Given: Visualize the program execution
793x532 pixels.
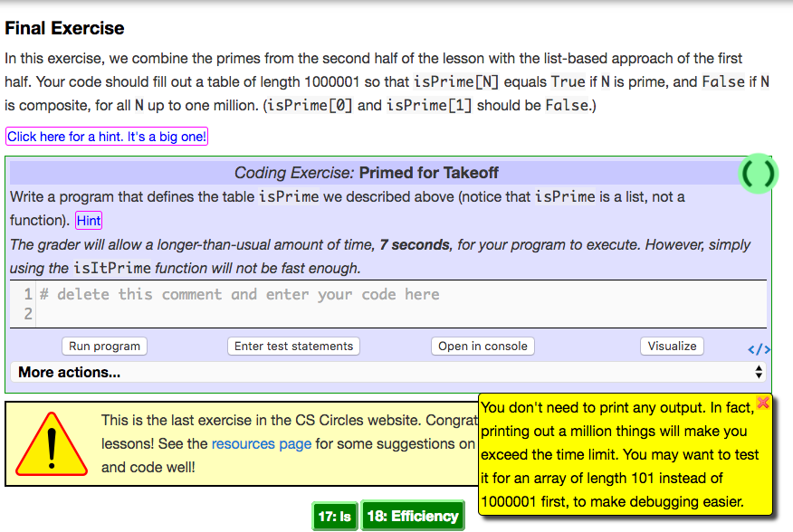Looking at the screenshot, I should [x=672, y=346].
